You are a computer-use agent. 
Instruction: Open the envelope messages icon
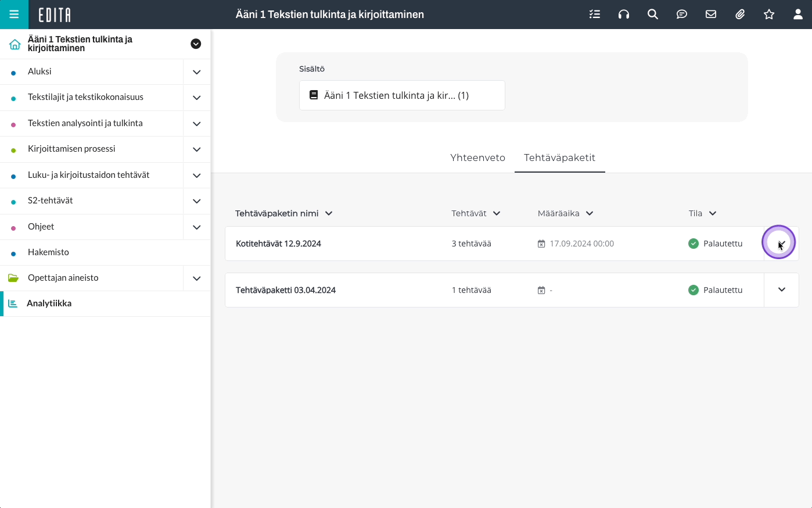[711, 15]
